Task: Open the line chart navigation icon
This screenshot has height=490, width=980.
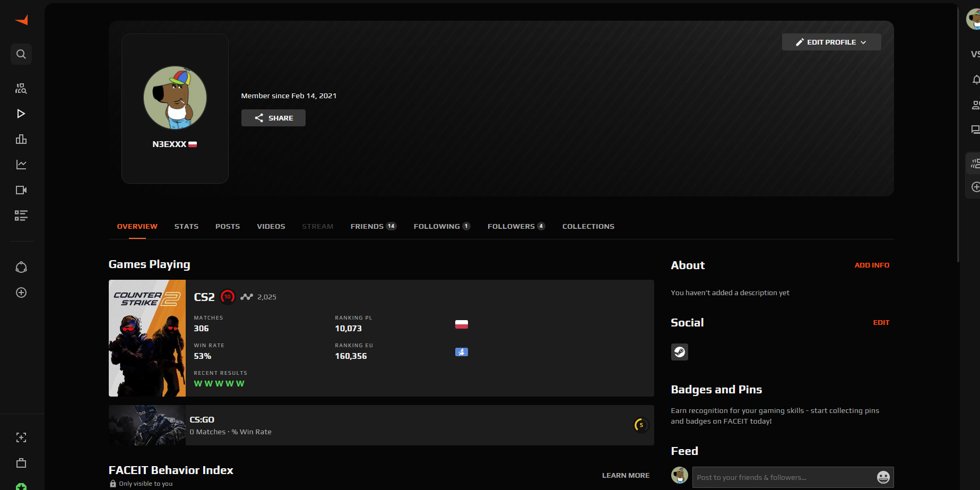Action: [21, 165]
